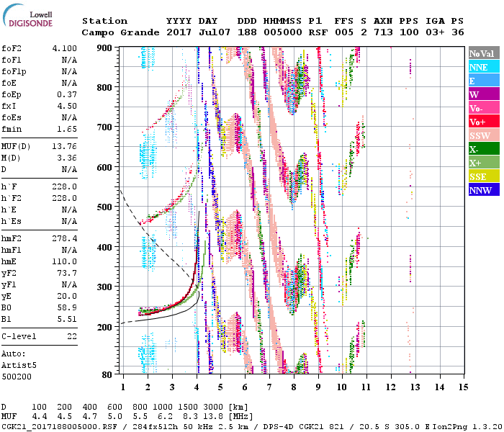
Task: Select the NoVal gray legend swatch
Action: [483, 53]
